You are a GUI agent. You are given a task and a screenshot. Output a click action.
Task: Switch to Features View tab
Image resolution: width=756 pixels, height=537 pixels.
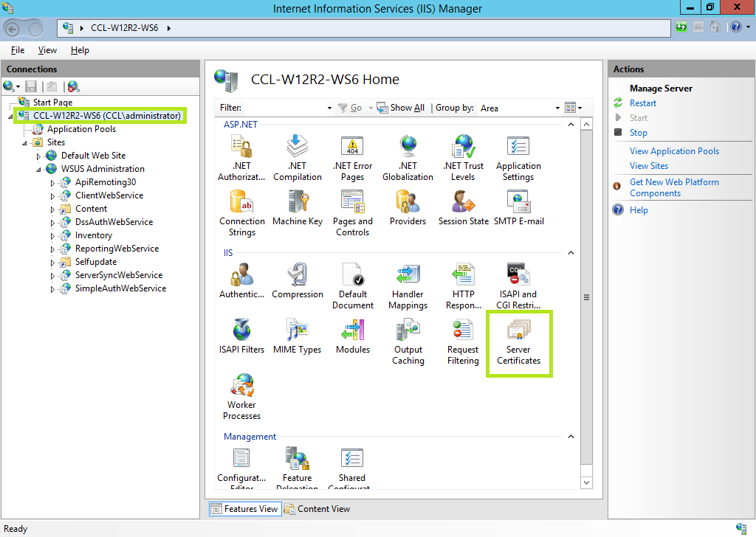pyautogui.click(x=245, y=508)
